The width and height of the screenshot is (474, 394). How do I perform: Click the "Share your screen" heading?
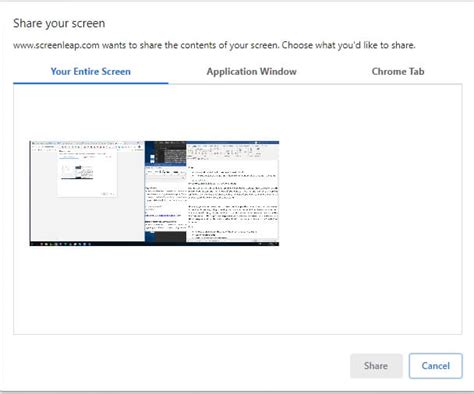(x=59, y=23)
